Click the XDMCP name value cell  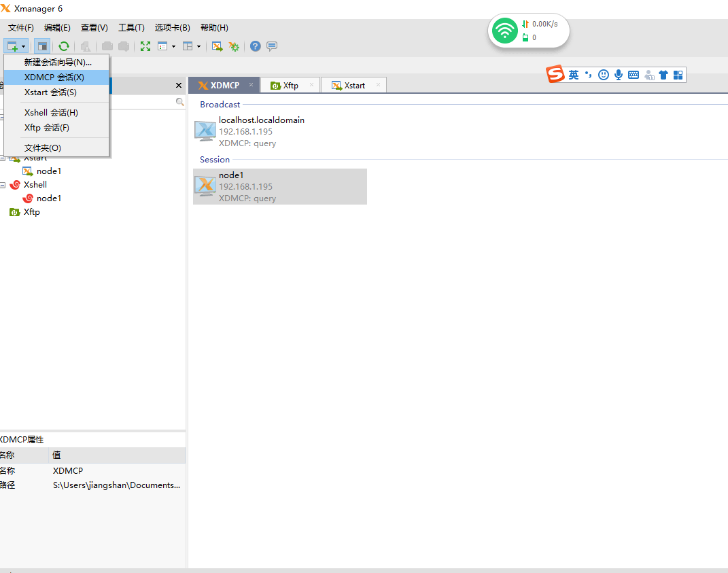click(x=68, y=471)
